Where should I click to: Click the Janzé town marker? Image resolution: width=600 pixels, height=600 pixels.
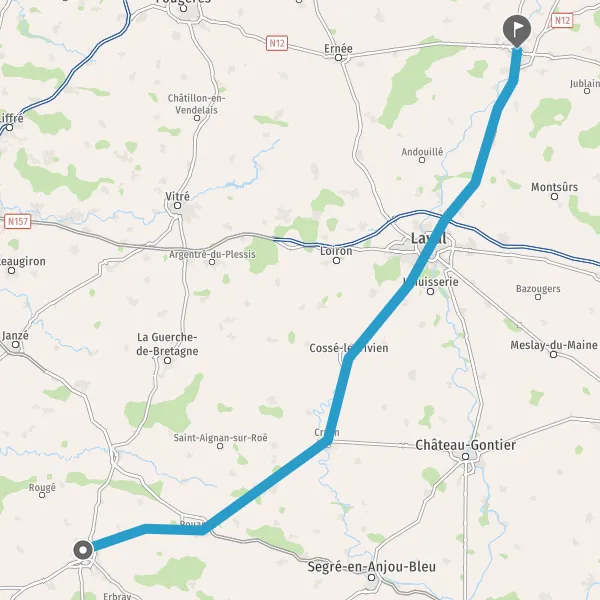click(x=15, y=344)
